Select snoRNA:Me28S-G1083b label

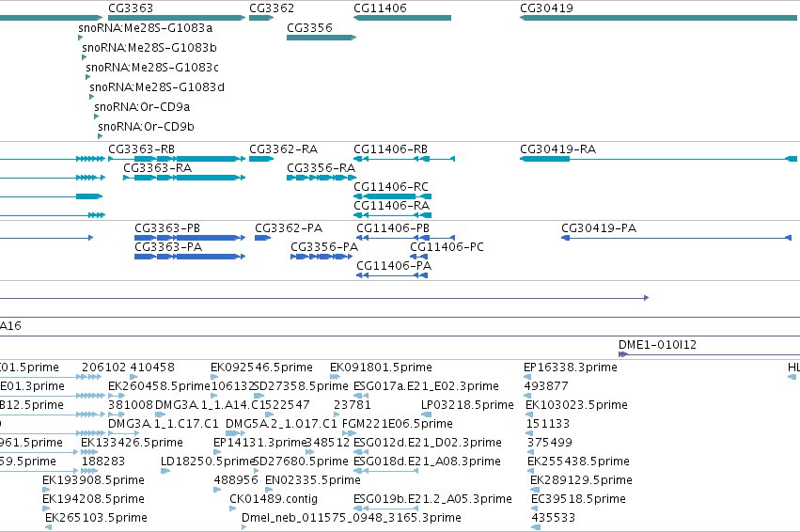coord(149,47)
